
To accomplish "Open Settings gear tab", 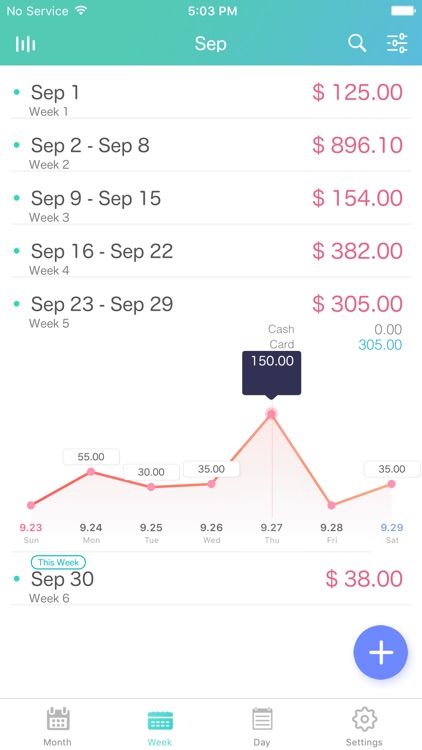I will coord(364,726).
